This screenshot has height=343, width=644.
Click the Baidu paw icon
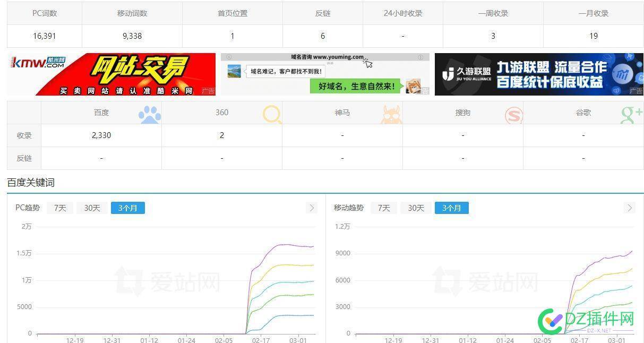click(150, 115)
